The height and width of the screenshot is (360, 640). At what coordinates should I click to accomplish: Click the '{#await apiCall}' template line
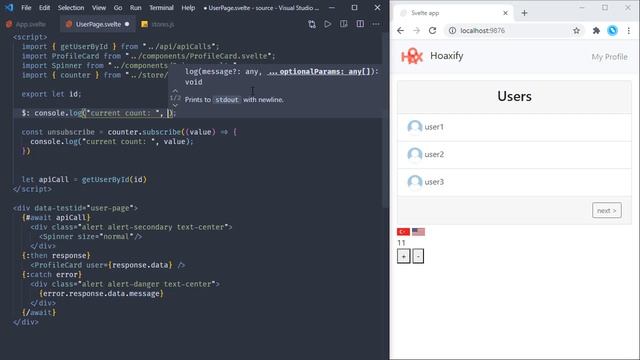click(x=56, y=218)
